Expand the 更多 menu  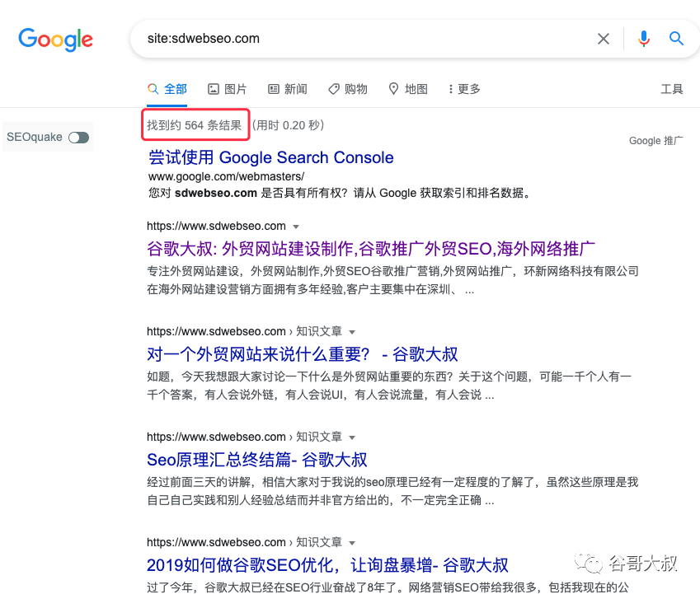(464, 89)
